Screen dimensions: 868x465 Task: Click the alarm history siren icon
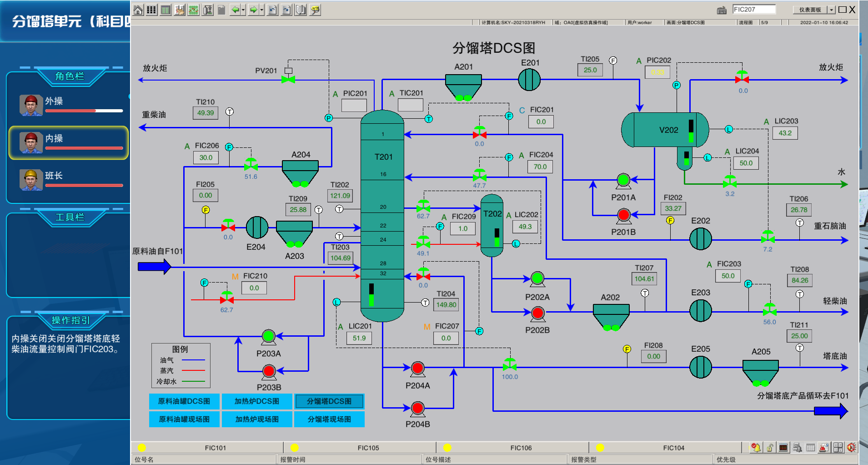click(x=824, y=448)
